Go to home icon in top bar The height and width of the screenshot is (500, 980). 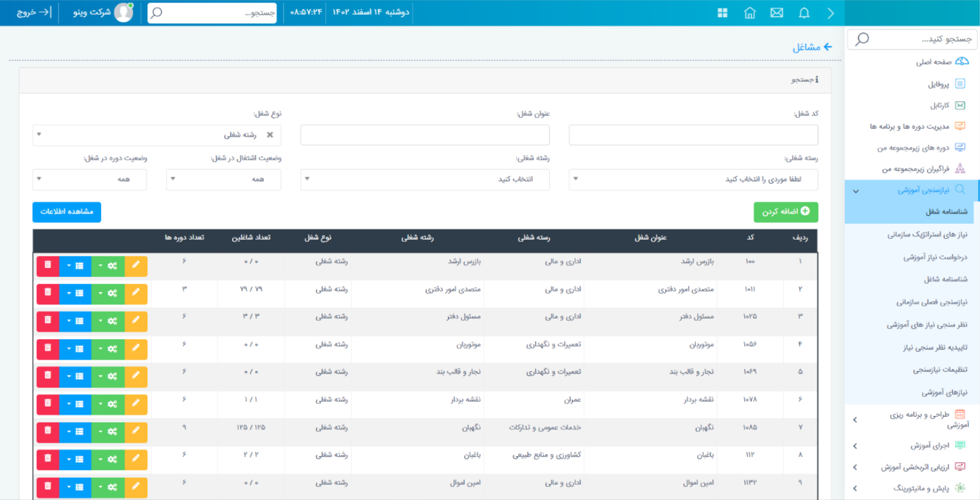(x=750, y=13)
